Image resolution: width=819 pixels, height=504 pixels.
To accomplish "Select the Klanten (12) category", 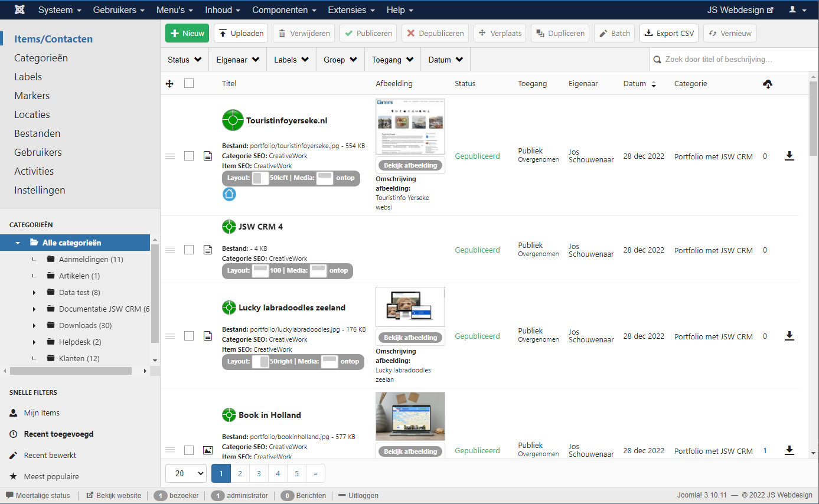I will [x=79, y=358].
